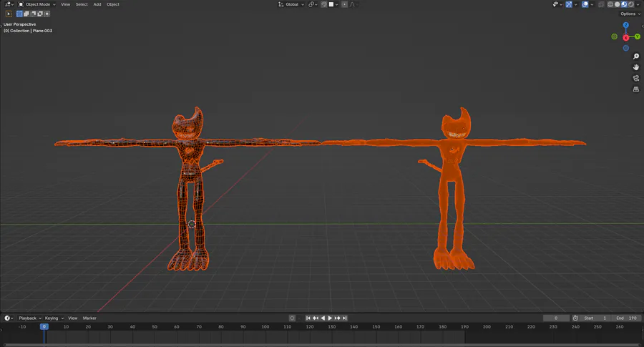This screenshot has width=644, height=347.
Task: Expand the sidebar with the right edge arrow
Action: pos(643,26)
